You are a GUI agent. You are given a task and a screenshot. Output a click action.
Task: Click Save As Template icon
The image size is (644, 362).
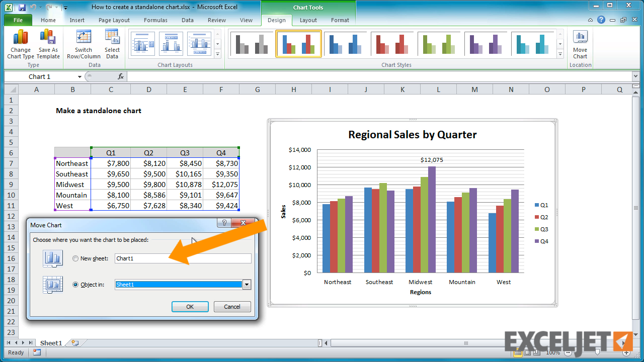click(48, 38)
